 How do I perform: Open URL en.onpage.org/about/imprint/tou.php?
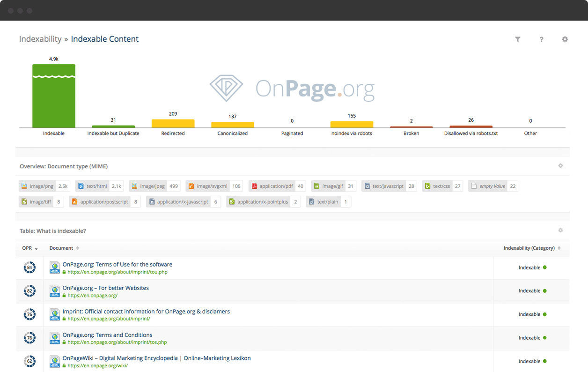point(118,272)
